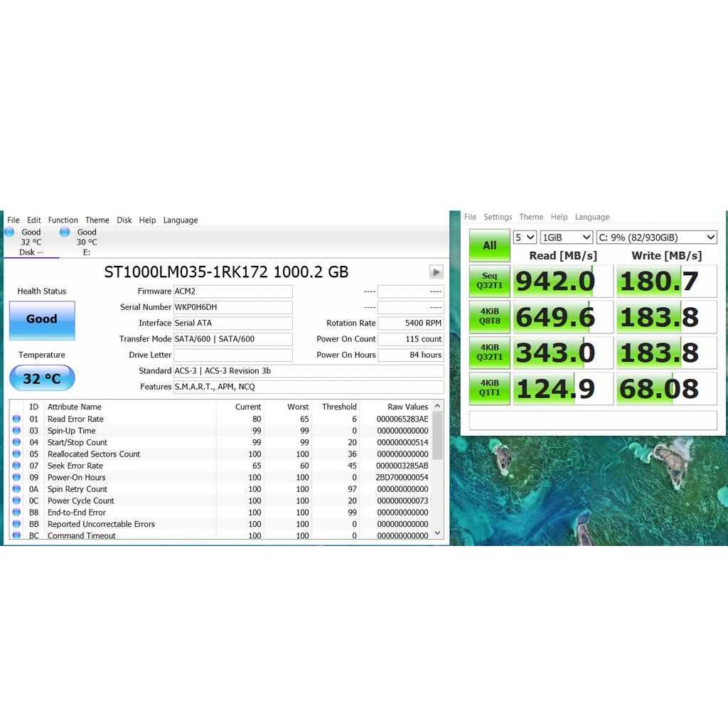Click status icon for Spin-Up Time

[x=16, y=431]
